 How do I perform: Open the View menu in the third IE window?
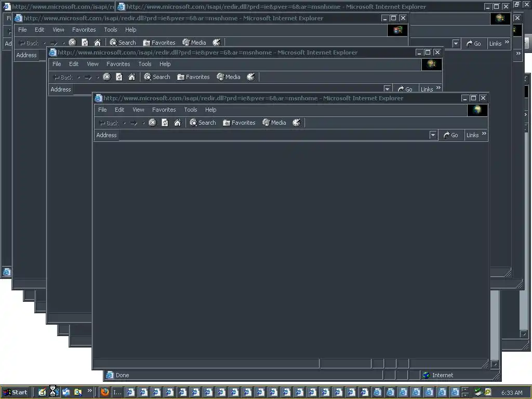[x=58, y=30]
